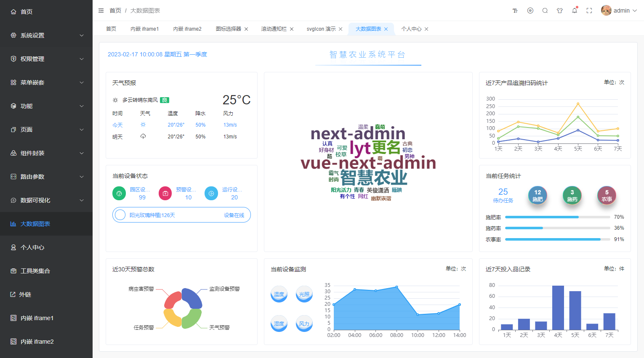Click the 首页 home icon in sidebar
Viewport: 644px width, 358px height.
click(x=13, y=12)
